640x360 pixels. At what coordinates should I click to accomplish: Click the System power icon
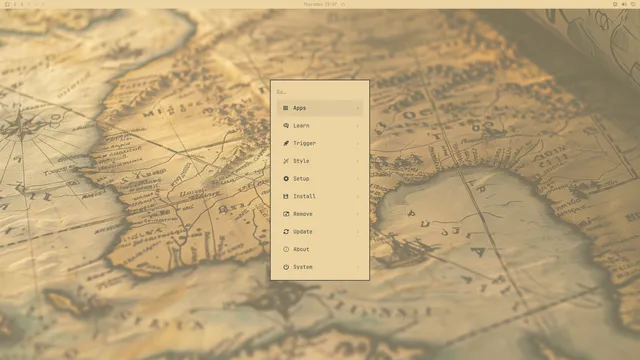coord(286,267)
